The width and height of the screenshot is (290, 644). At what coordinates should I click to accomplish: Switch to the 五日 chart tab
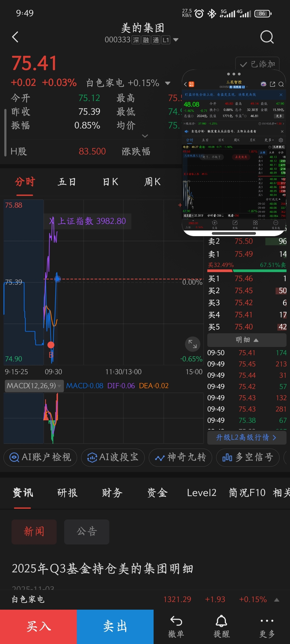[x=67, y=182]
